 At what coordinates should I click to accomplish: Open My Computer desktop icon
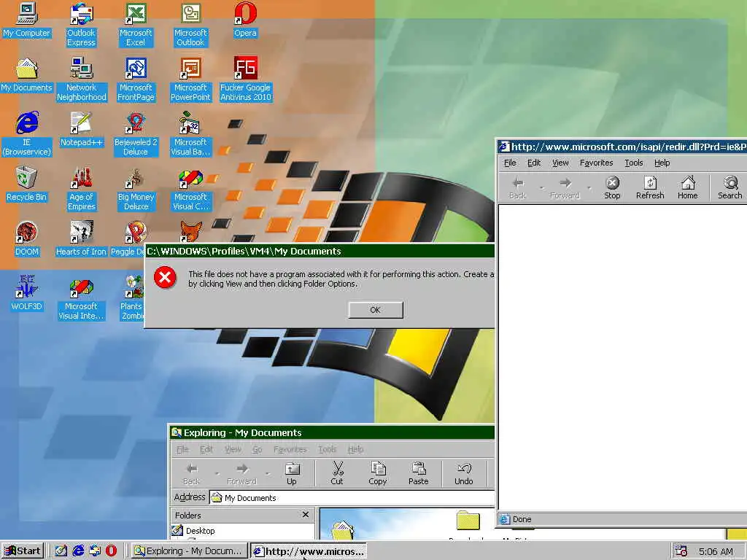coord(27,20)
